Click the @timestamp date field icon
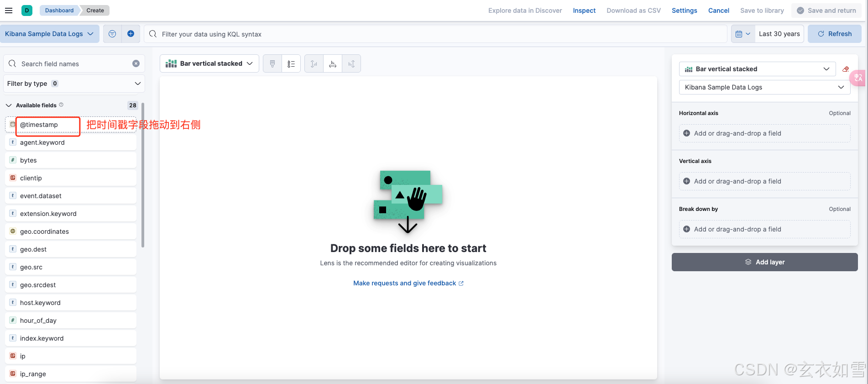The width and height of the screenshot is (868, 384). [13, 124]
